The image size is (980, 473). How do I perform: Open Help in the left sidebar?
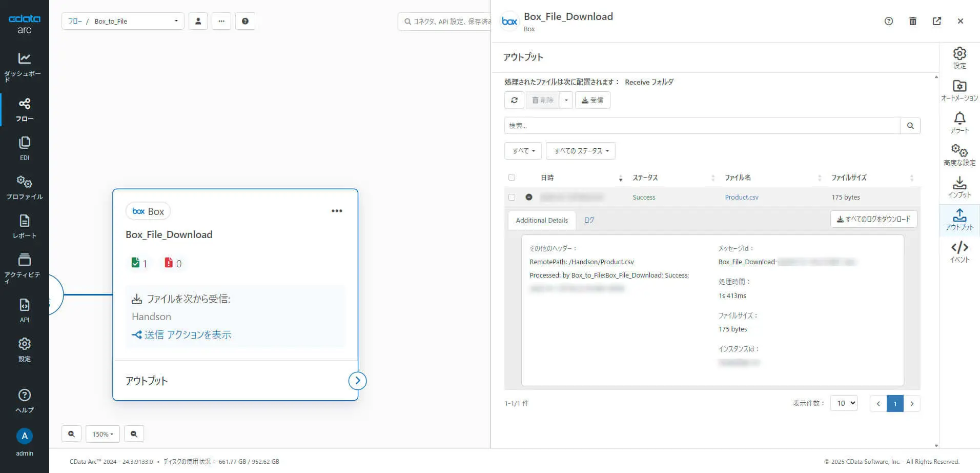pyautogui.click(x=24, y=401)
